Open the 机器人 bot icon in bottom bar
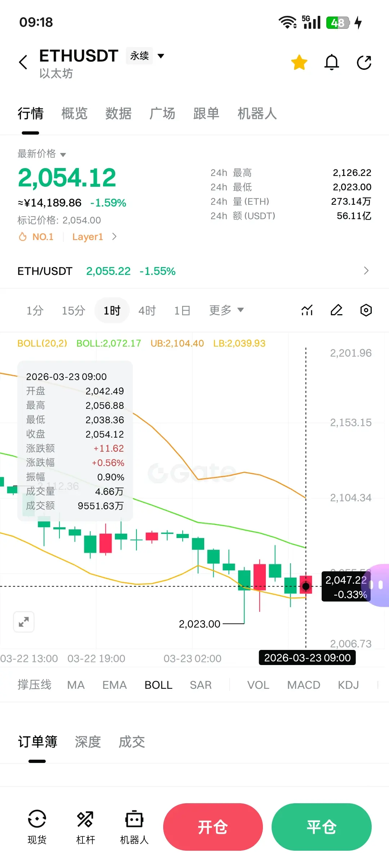The image size is (389, 868). tap(134, 827)
